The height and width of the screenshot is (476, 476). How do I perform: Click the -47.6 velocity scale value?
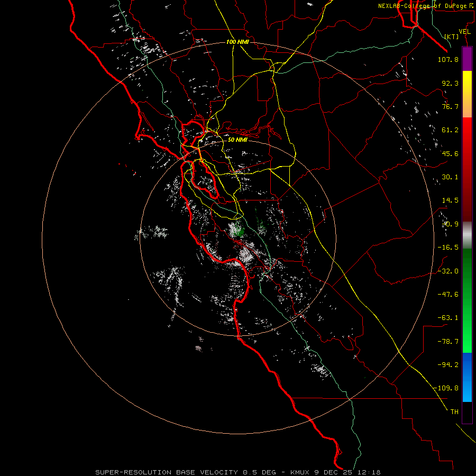click(x=448, y=295)
